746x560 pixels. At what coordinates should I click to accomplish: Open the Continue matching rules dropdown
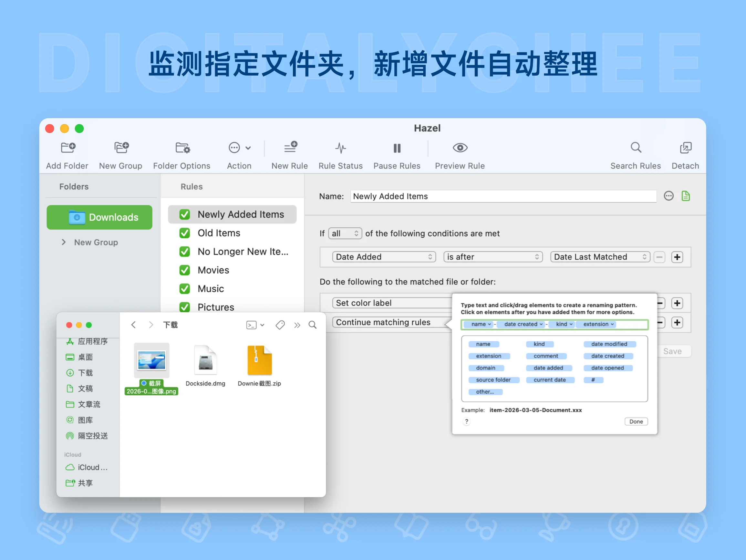(392, 322)
